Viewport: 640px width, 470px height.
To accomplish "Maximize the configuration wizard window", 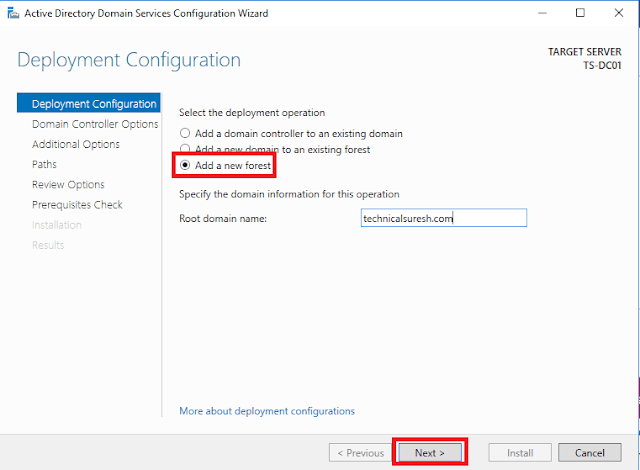I will pos(581,13).
